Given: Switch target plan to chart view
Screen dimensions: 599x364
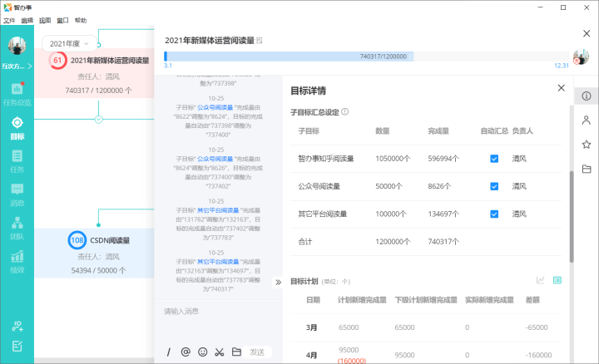Looking at the screenshot, I should [x=540, y=280].
